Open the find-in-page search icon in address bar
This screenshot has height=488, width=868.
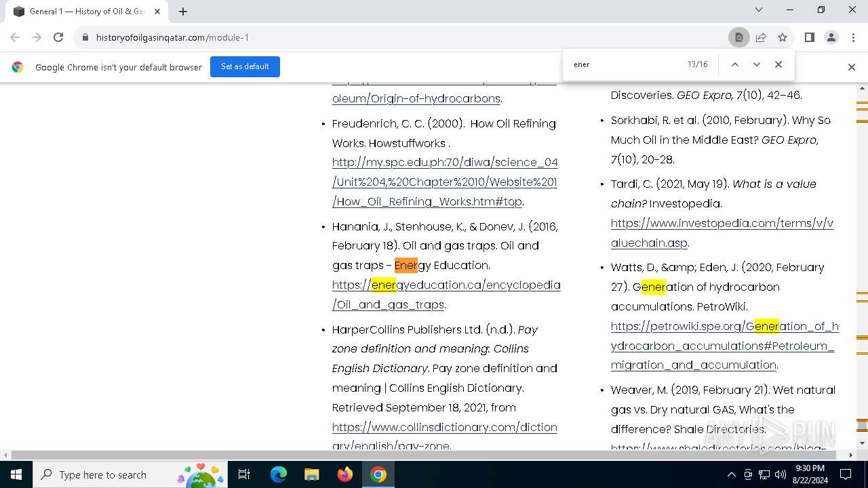[x=739, y=37]
